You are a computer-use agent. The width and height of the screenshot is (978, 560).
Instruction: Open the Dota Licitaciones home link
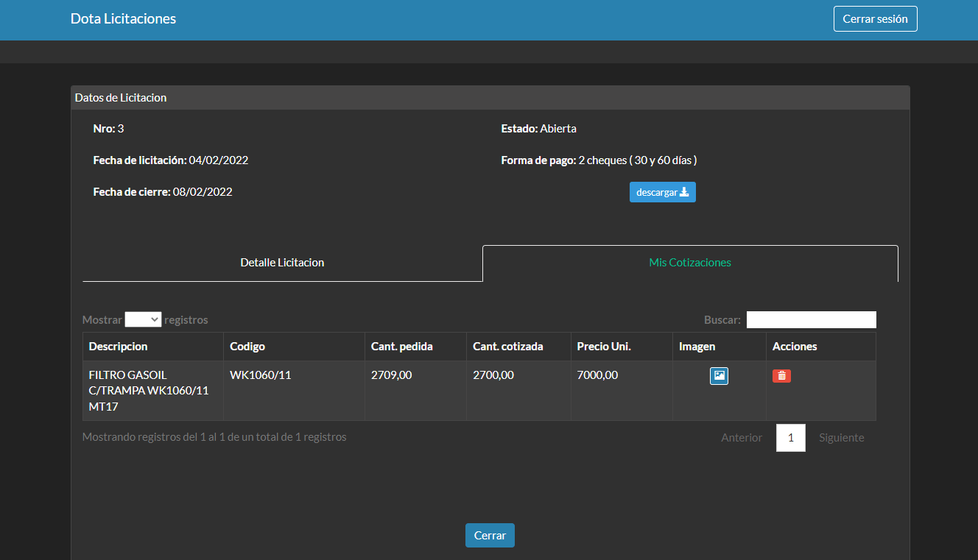point(123,19)
